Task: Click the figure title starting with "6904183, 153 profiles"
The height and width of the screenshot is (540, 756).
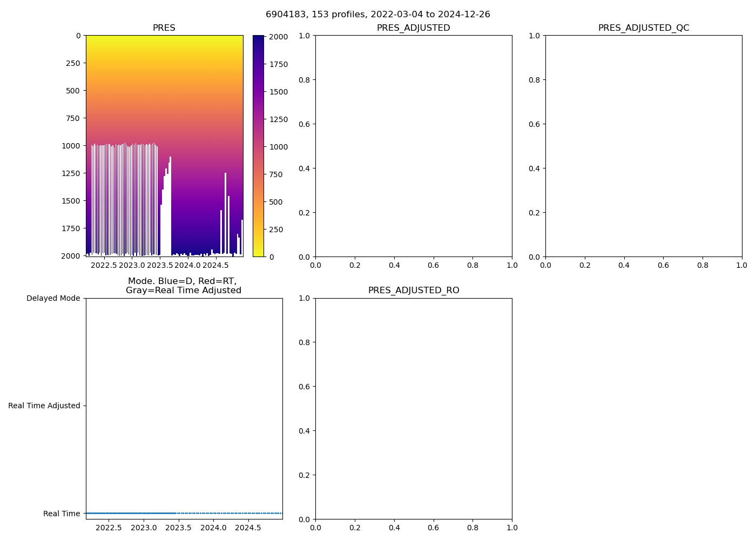Action: (x=378, y=15)
